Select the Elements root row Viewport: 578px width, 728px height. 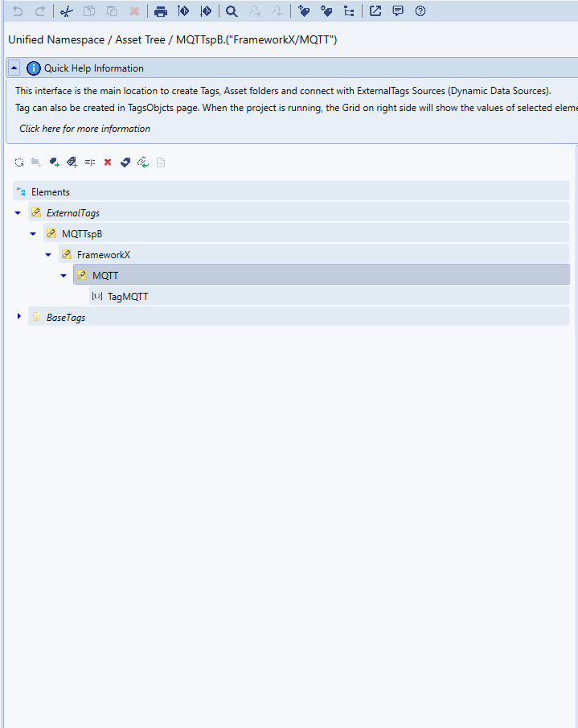point(50,192)
